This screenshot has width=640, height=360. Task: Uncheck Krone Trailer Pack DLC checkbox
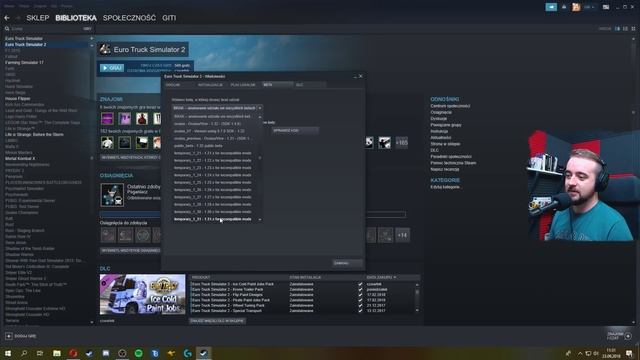[360, 289]
